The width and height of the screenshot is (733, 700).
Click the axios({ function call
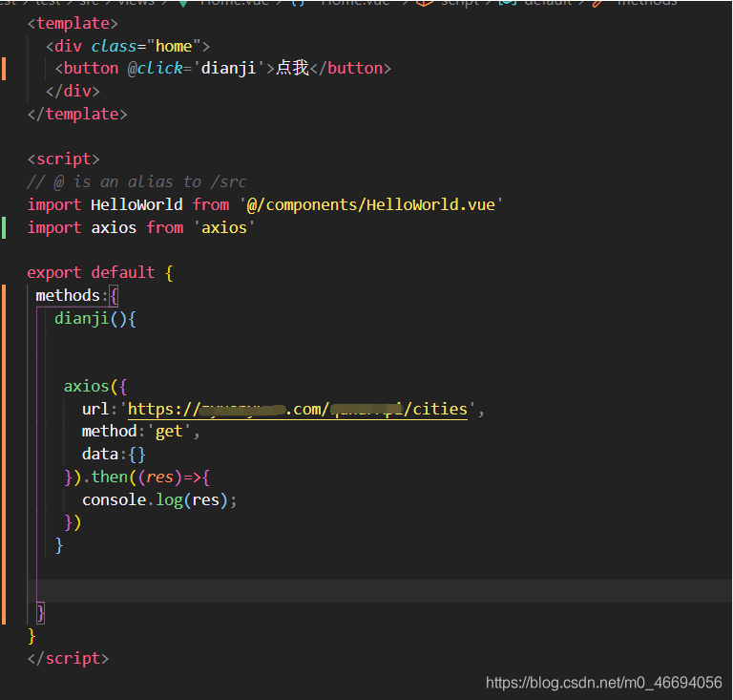point(94,386)
